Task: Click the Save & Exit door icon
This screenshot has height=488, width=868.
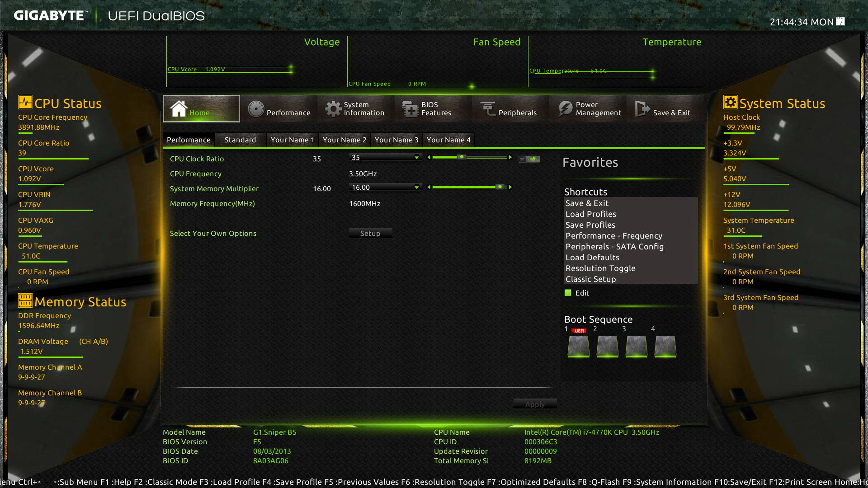Action: click(642, 109)
